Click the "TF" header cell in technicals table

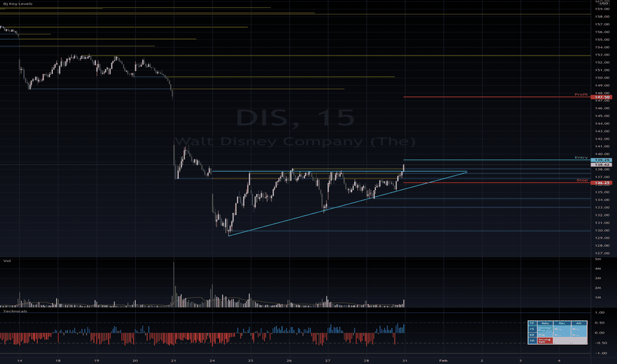point(532,323)
